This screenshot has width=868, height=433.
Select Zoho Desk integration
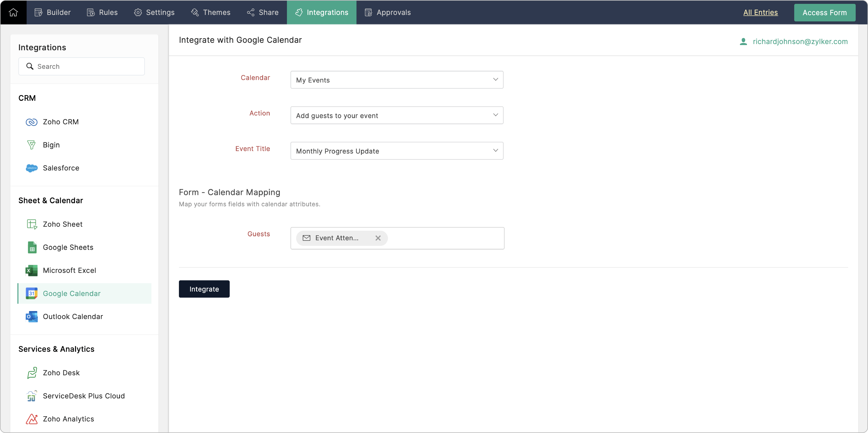click(61, 373)
